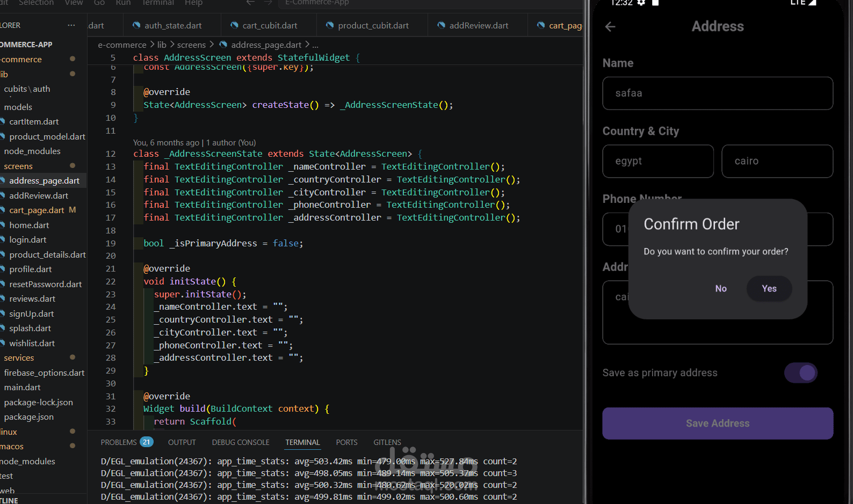Screen dimensions: 853x504
Task: Open the Selection menu
Action: click(x=37, y=3)
